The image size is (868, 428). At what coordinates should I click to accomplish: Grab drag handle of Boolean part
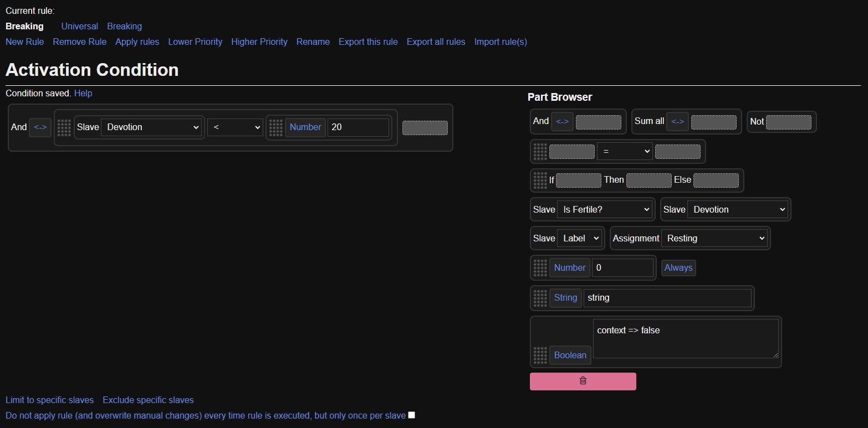coord(540,355)
